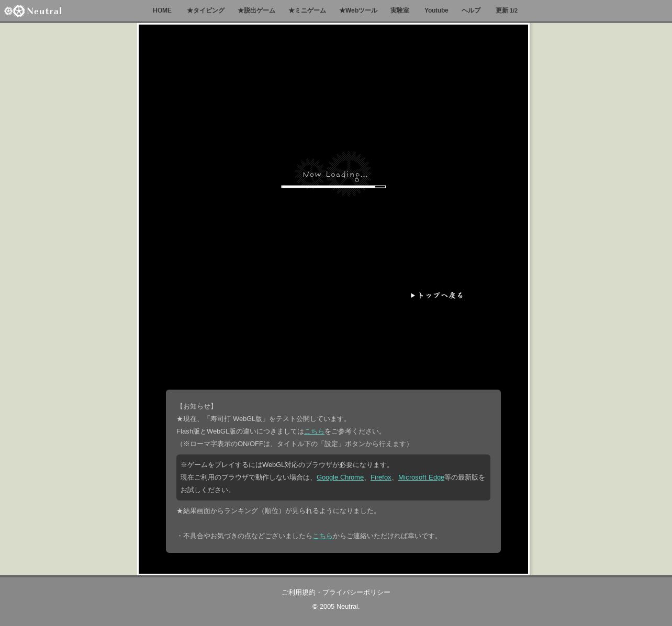Open the ヘルプ page
This screenshot has height=626, width=672.
click(471, 10)
